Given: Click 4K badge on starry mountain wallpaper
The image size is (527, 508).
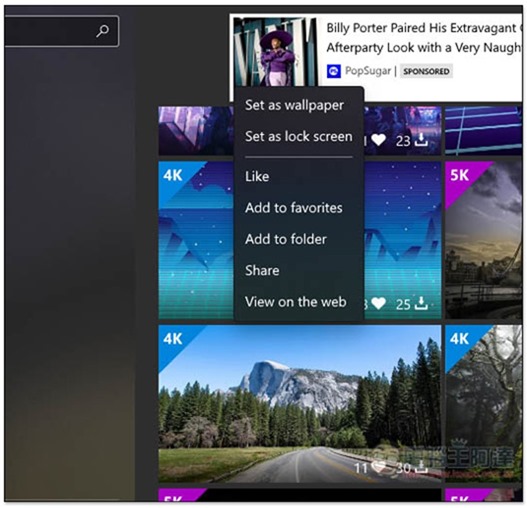Looking at the screenshot, I should point(173,175).
